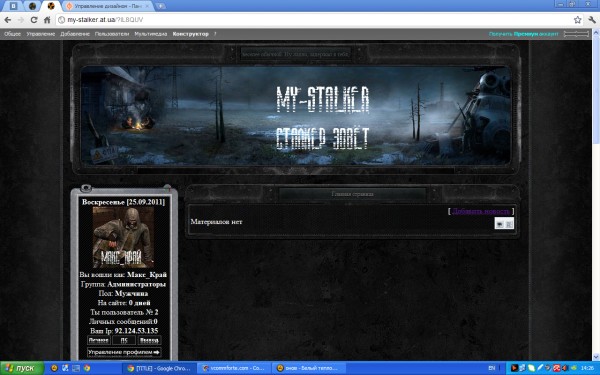Reload the page with the refresh icon
This screenshot has height=375, width=600.
[34, 20]
